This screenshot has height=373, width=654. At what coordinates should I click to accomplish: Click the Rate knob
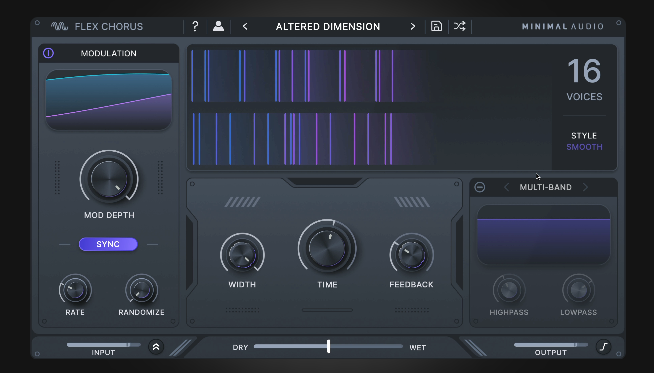[x=75, y=290]
